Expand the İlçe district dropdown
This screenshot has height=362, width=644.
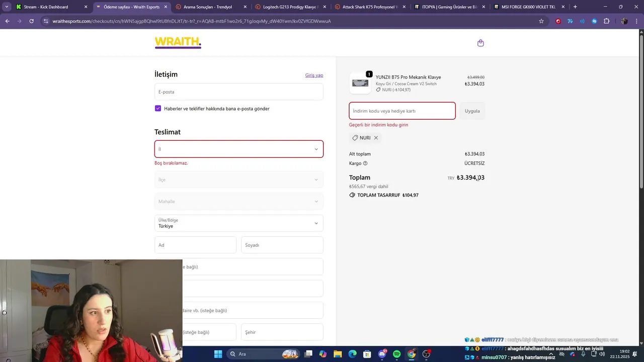[239, 179]
